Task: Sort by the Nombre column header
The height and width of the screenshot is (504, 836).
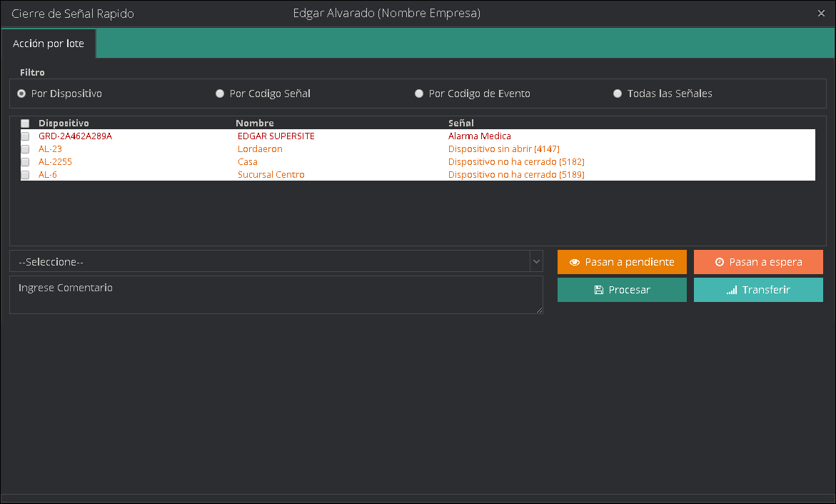Action: [x=255, y=123]
